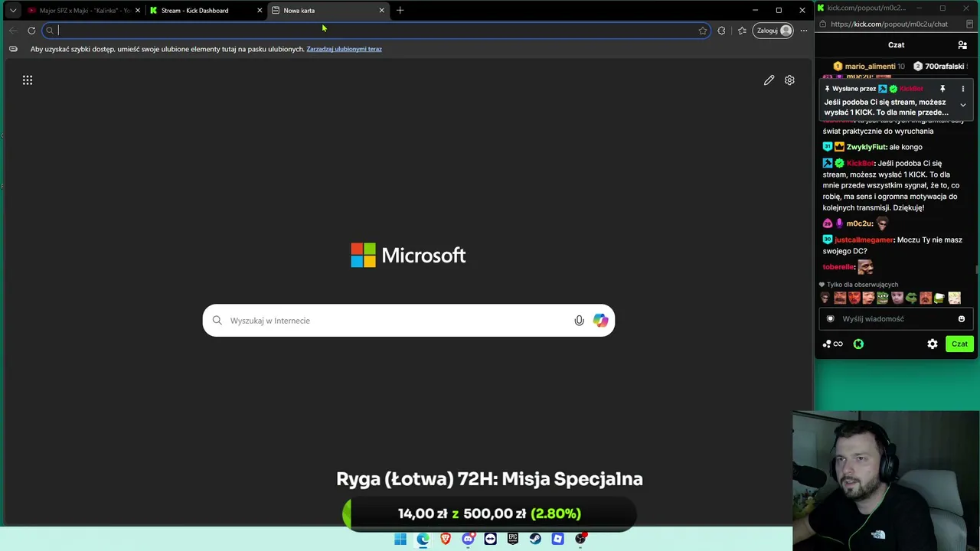Send message with the Czat button
The height and width of the screenshot is (551, 980).
click(959, 344)
